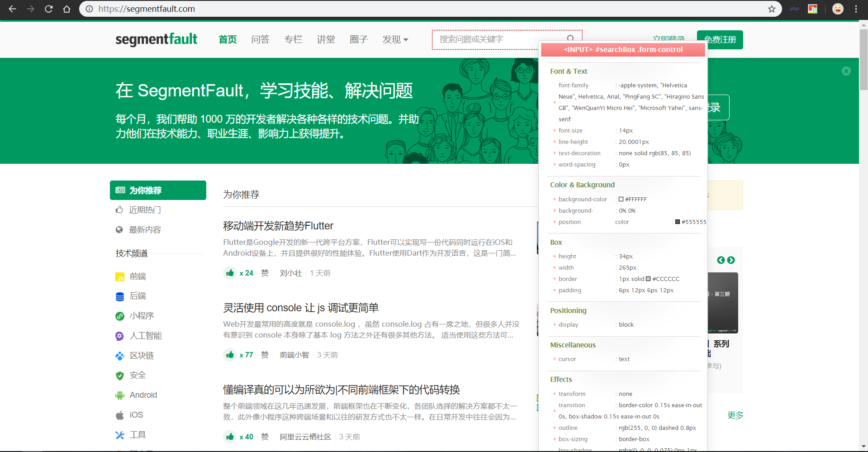The height and width of the screenshot is (452, 868).
Task: Click the "<INPUT> #searchBox .form-control" header
Action: 623,50
